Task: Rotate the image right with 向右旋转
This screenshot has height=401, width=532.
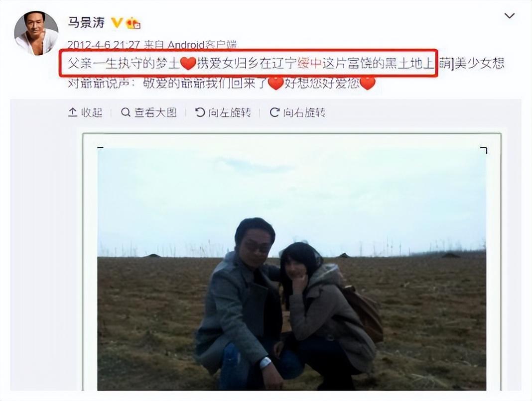Action: [x=297, y=112]
